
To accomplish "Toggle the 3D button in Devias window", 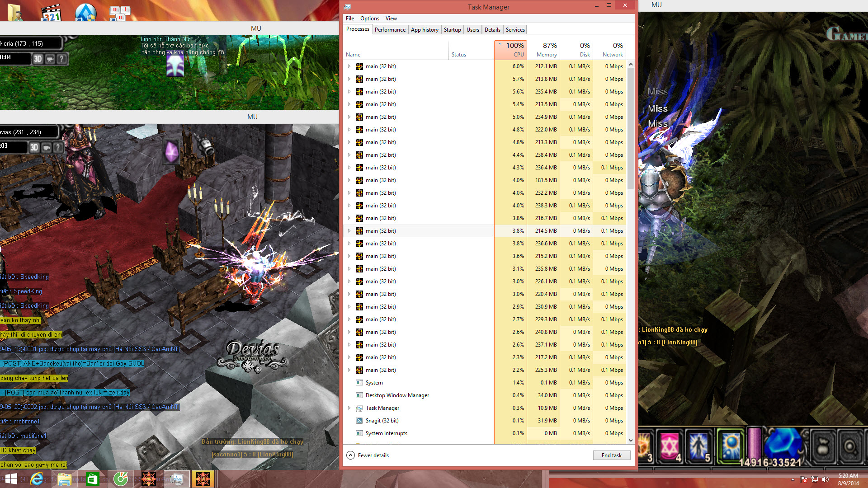I will 34,147.
